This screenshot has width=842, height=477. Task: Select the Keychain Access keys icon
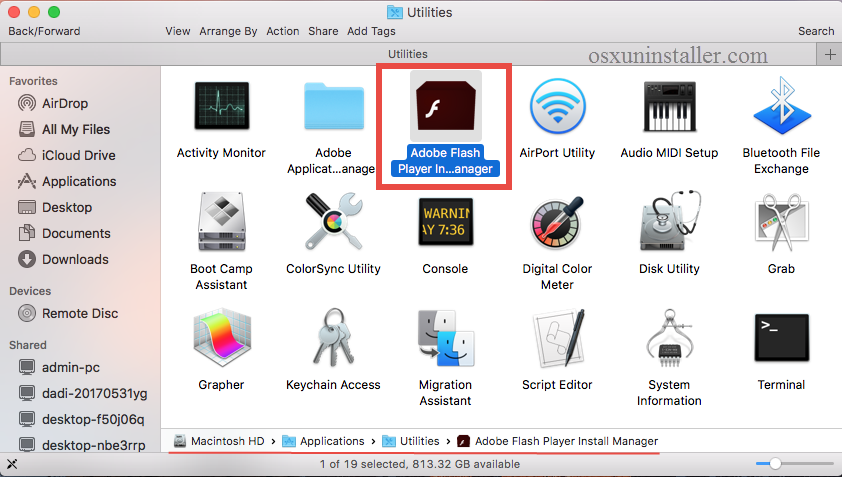pos(333,337)
